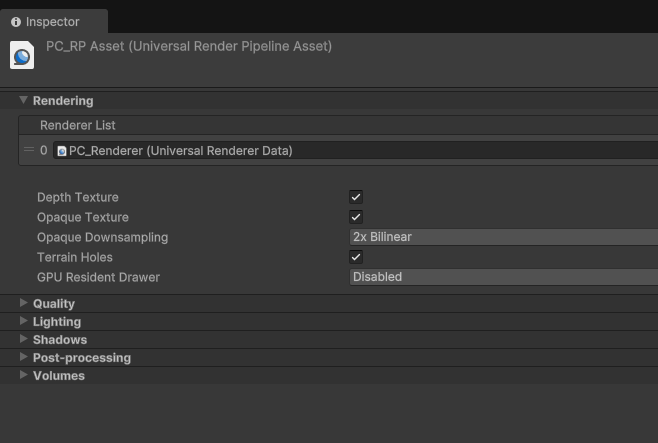Switch to the Inspector tab
This screenshot has height=443, width=658.
[54, 21]
